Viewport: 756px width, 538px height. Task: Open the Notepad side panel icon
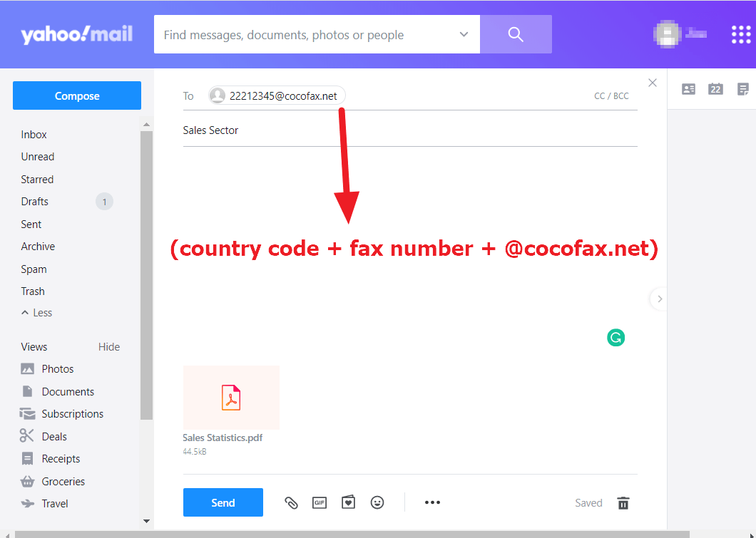coord(743,89)
